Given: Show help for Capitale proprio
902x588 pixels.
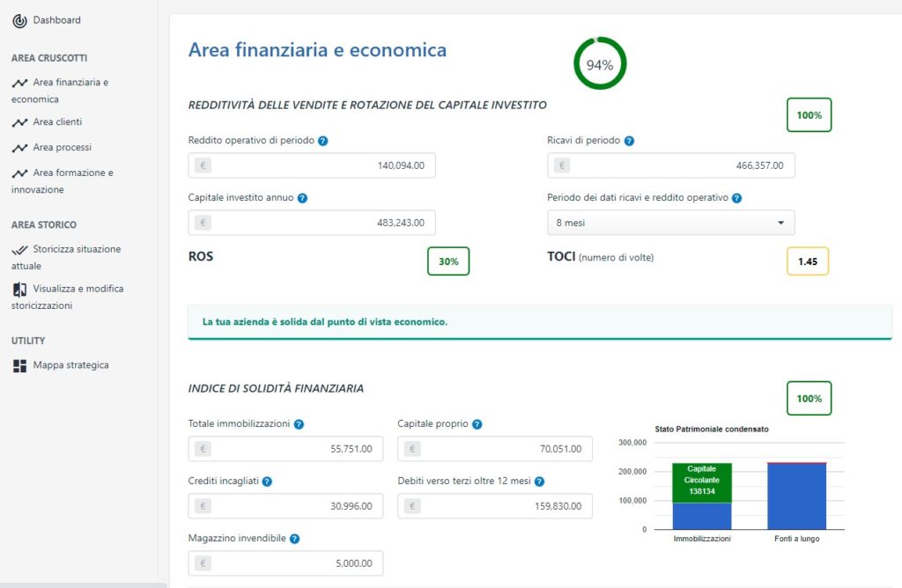Looking at the screenshot, I should click(x=477, y=425).
